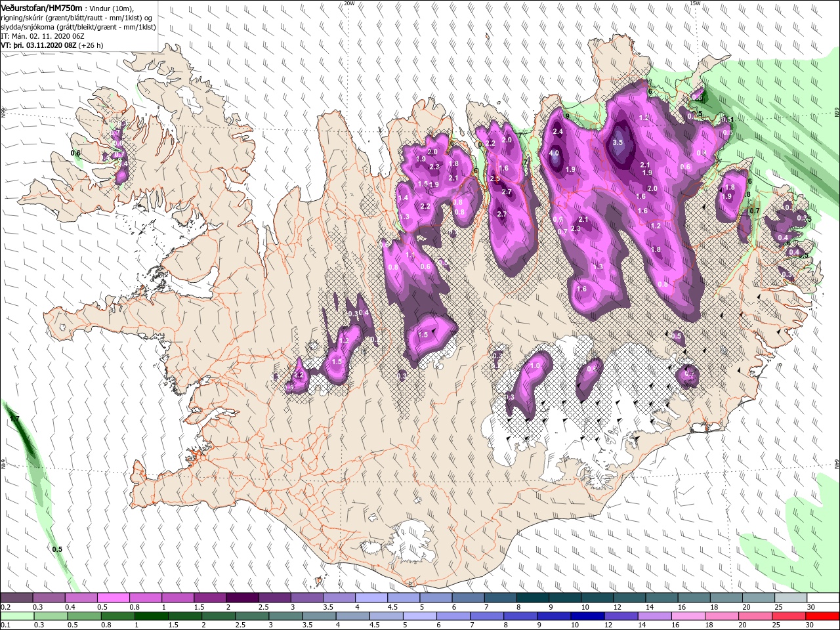
Task: Click the palest green rain swatch between 0.1 and 0.3
Action: pos(16,616)
